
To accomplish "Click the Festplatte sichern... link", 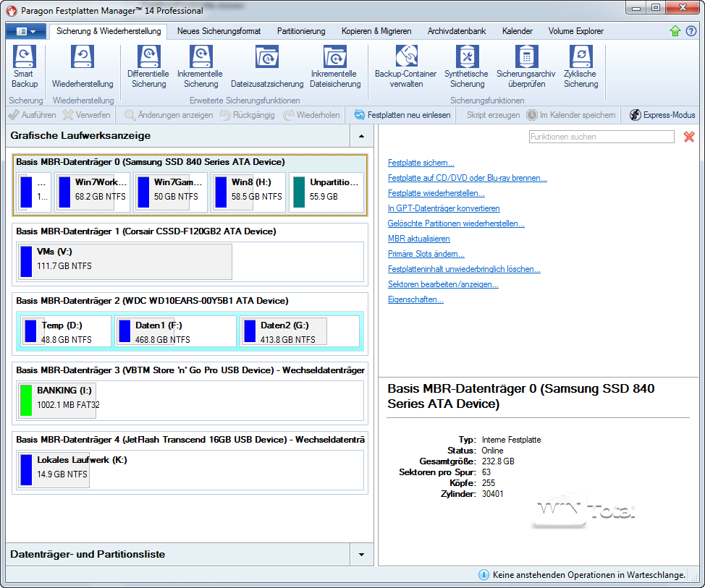I will (421, 163).
